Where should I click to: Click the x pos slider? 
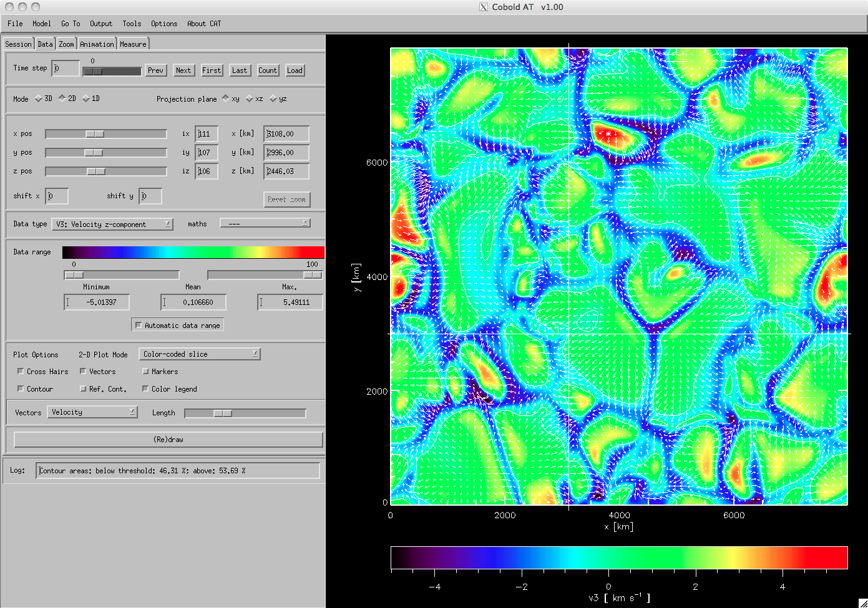coord(106,133)
